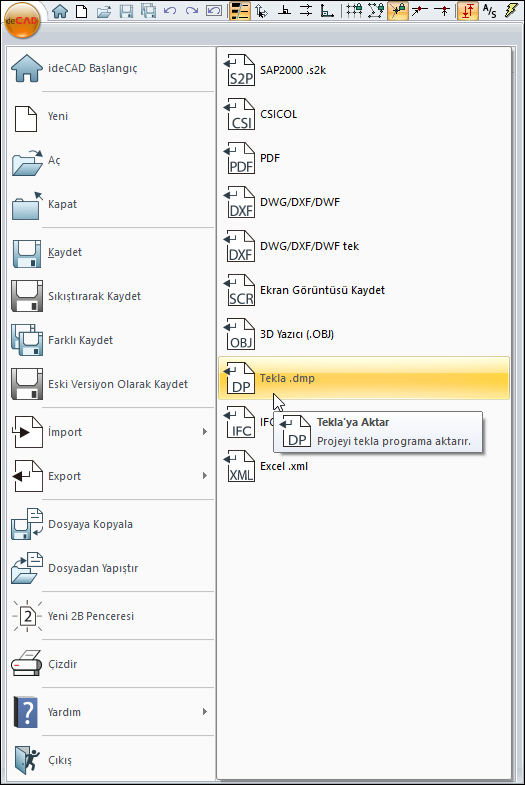Click the Sıkıştırarak Kaydet disk icon
525x785 pixels.
[x=27, y=296]
